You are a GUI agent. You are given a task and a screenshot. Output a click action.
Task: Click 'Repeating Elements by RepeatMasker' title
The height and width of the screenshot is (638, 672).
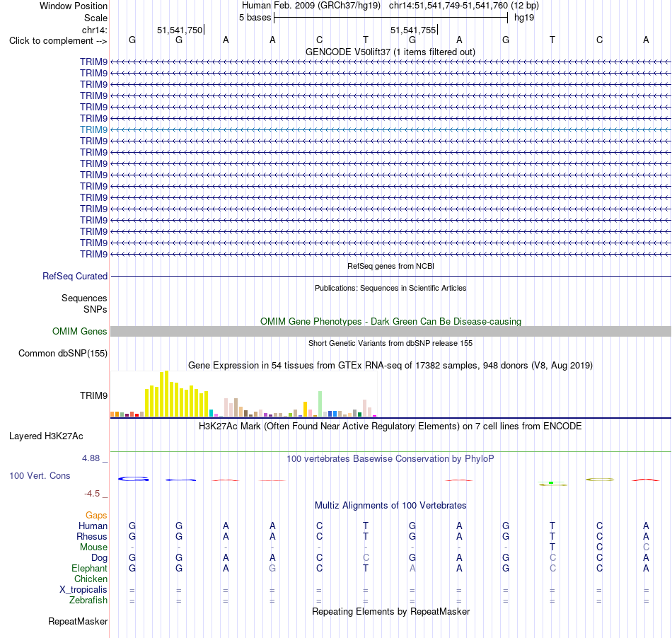(391, 611)
